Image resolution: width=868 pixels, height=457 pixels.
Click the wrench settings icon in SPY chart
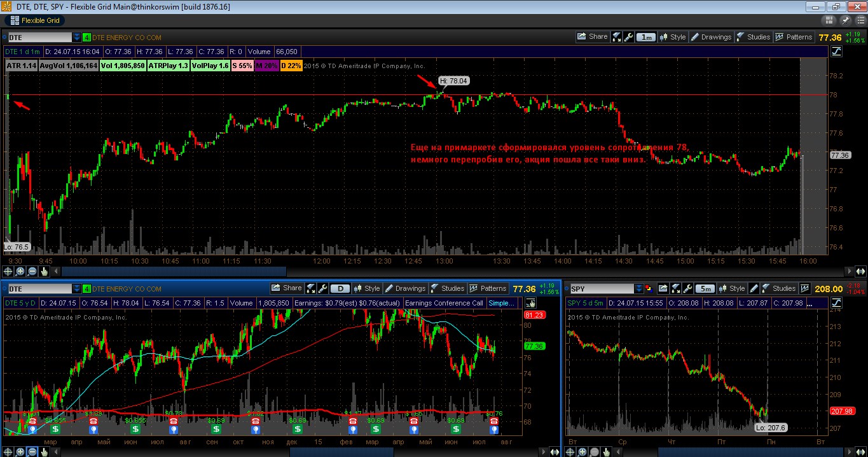[687, 288]
